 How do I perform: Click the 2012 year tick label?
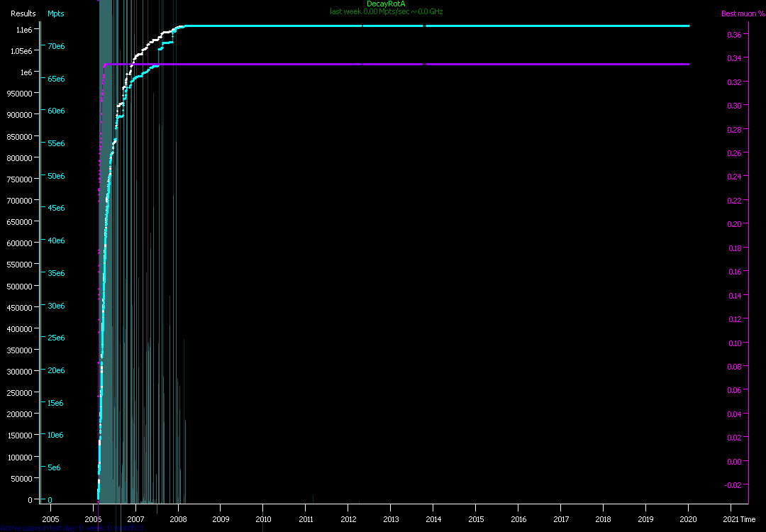348,519
